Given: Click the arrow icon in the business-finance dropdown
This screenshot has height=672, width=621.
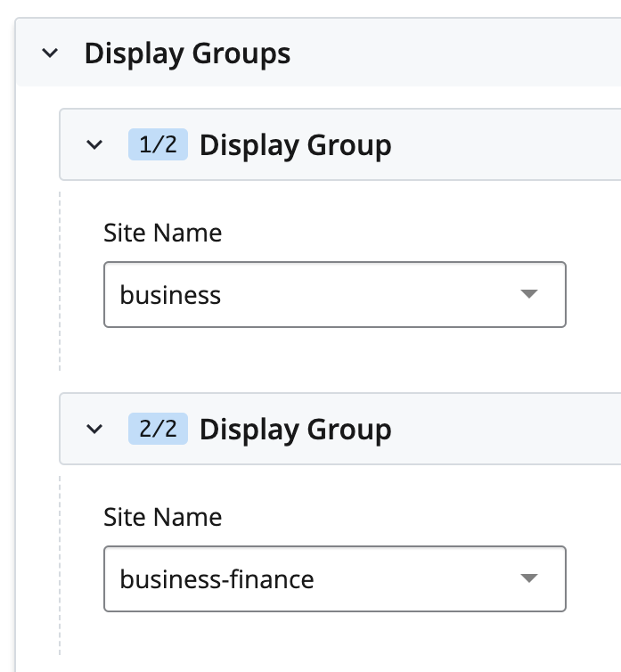Looking at the screenshot, I should [x=529, y=578].
